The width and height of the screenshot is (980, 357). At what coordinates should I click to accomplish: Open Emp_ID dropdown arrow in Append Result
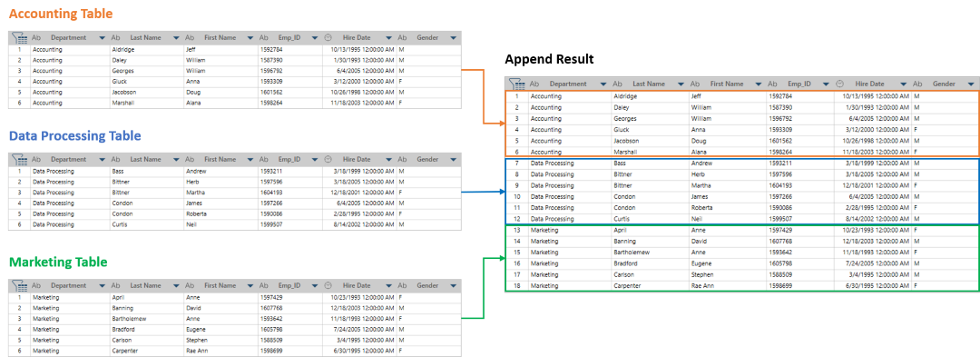pyautogui.click(x=826, y=84)
